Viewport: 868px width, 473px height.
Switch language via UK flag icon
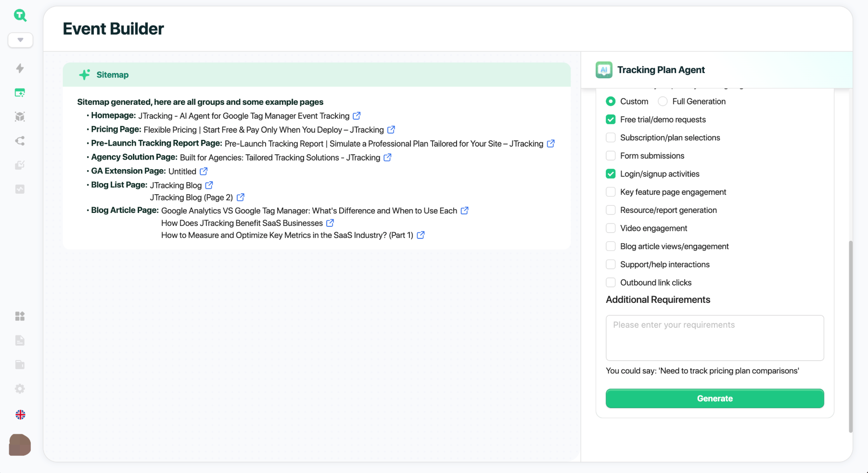tap(20, 414)
